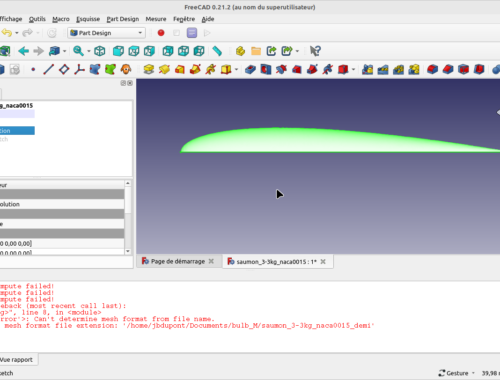Open the Gesture navigation style dropdown

pyautogui.click(x=457, y=373)
